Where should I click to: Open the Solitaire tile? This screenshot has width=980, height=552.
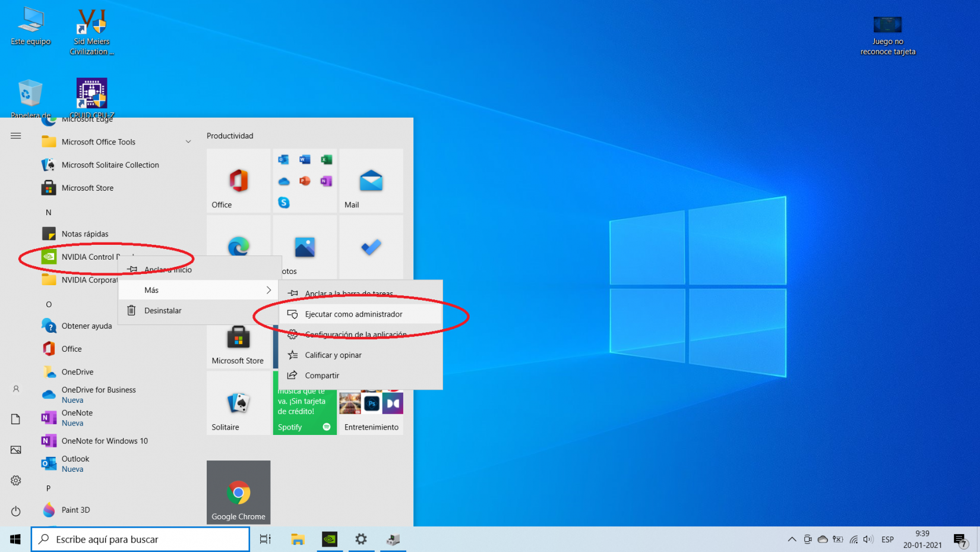tap(239, 403)
